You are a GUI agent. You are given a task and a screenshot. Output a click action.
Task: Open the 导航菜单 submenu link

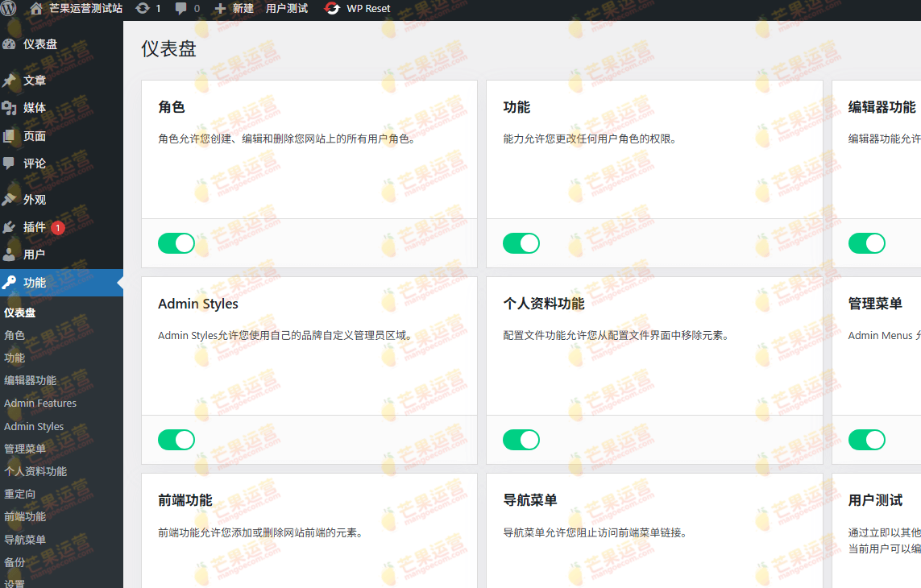25,539
